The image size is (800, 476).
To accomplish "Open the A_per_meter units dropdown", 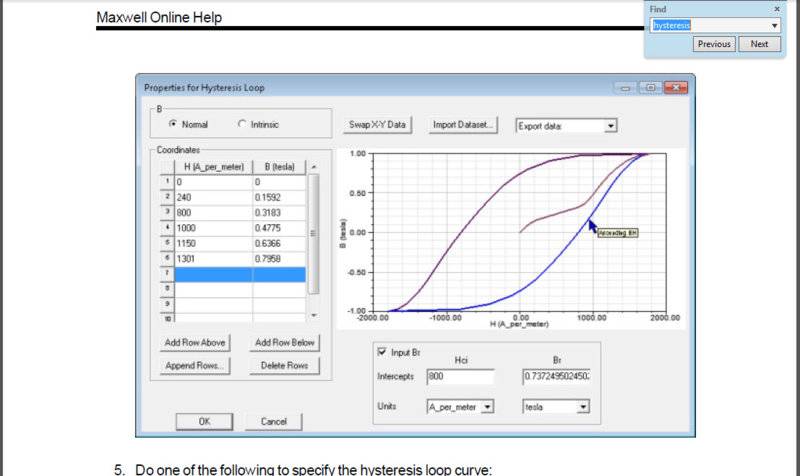I will point(488,407).
